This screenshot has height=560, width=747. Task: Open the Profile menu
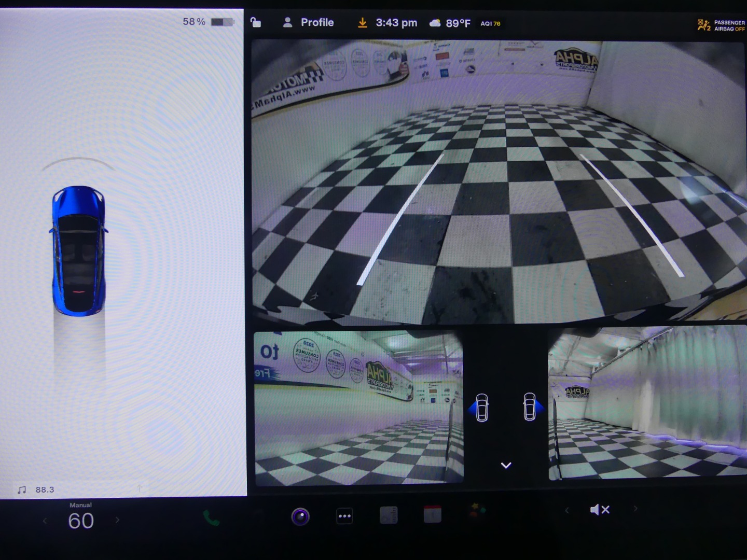coord(309,23)
